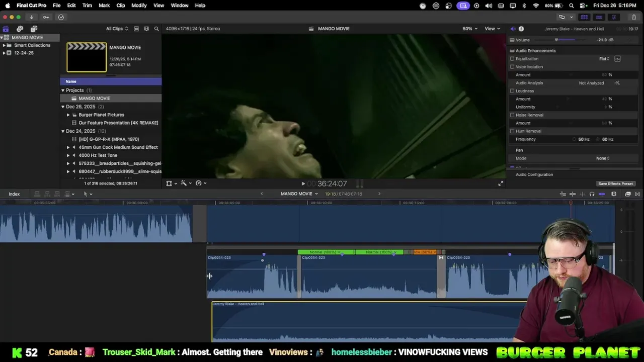The height and width of the screenshot is (362, 644).
Task: Open the Modify menu
Action: click(x=139, y=6)
